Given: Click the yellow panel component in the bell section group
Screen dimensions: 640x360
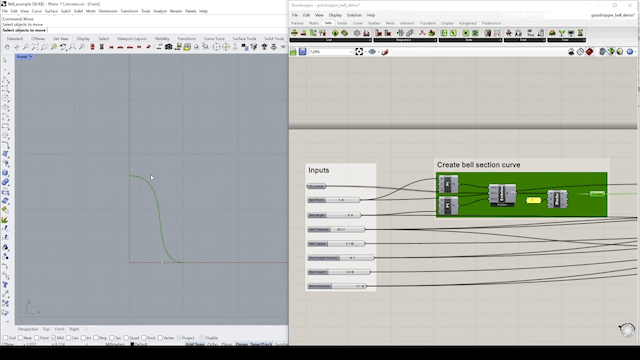Looking at the screenshot, I should pyautogui.click(x=533, y=200).
